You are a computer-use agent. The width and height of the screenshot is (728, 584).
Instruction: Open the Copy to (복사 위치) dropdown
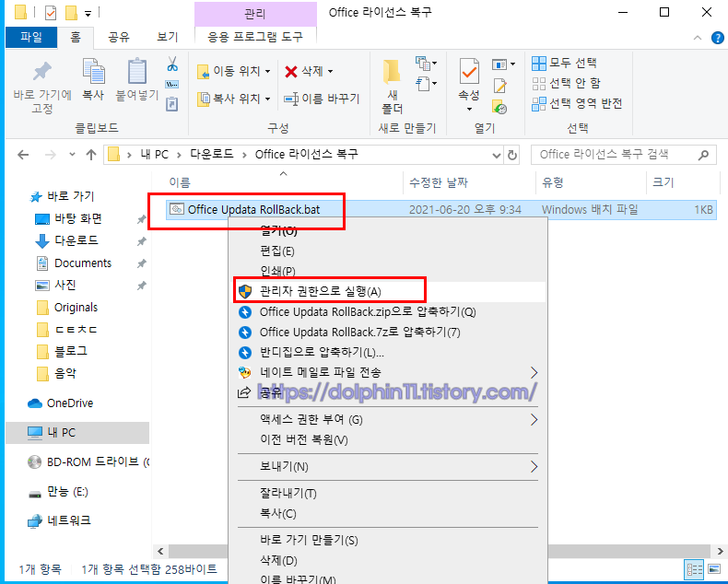point(233,99)
